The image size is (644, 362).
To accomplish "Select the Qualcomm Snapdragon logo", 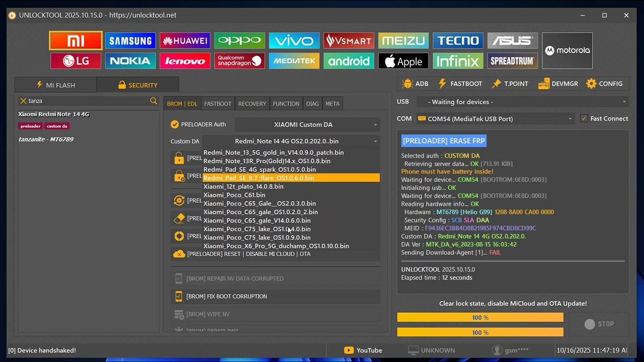I will pyautogui.click(x=239, y=61).
